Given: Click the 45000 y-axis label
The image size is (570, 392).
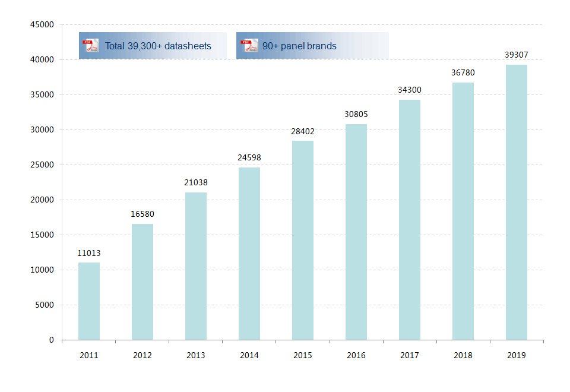Looking at the screenshot, I should pos(42,25).
